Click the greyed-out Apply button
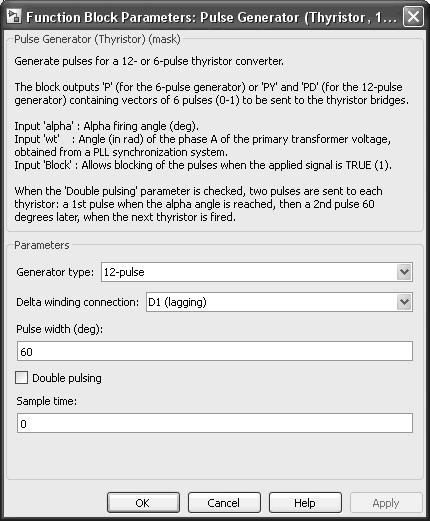430x521 pixels. pyautogui.click(x=386, y=503)
